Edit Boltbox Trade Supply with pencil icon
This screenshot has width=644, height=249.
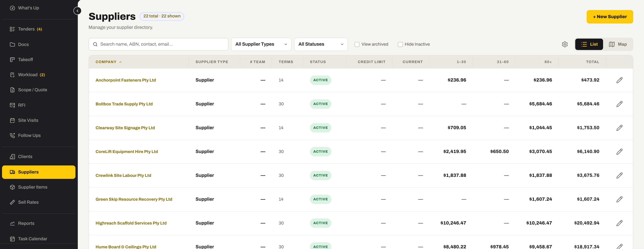coord(619,104)
